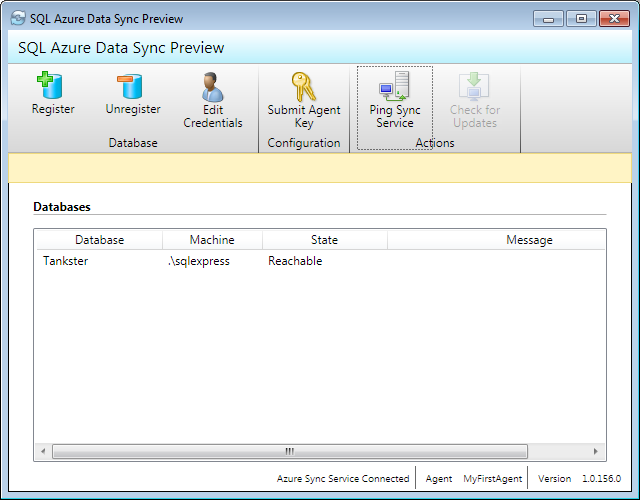Screen dimensions: 640x500
Task: Sort by the Machine column header
Action: click(212, 240)
